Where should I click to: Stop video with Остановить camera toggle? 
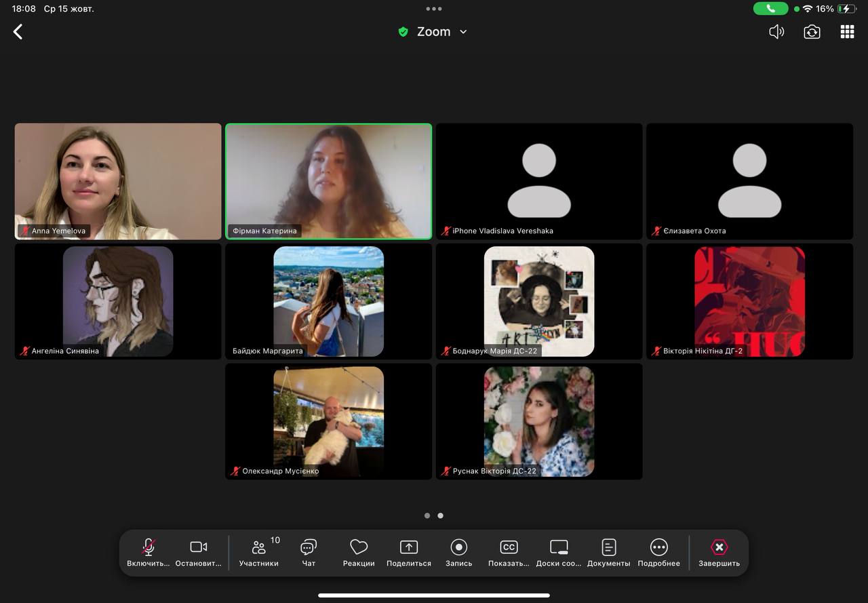click(199, 552)
